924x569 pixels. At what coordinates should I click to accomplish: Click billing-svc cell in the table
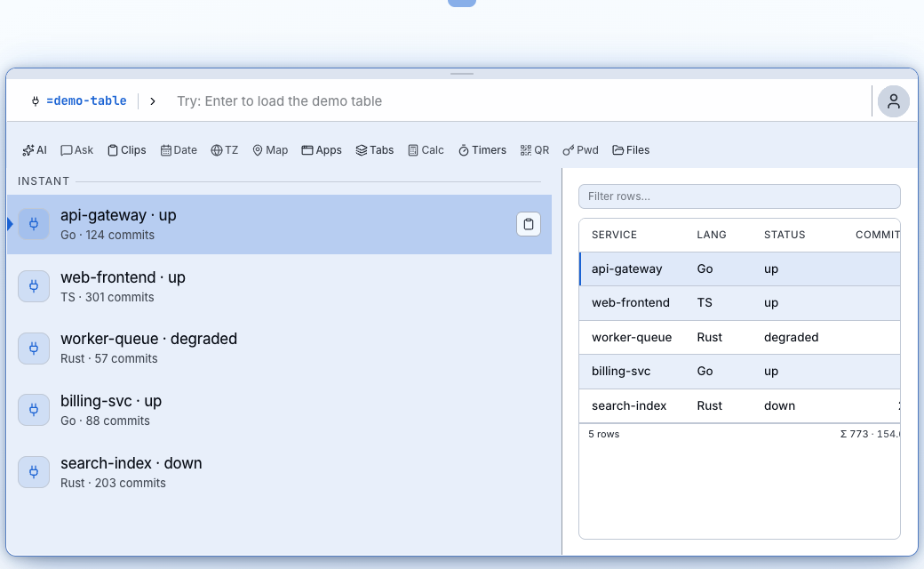click(x=621, y=371)
